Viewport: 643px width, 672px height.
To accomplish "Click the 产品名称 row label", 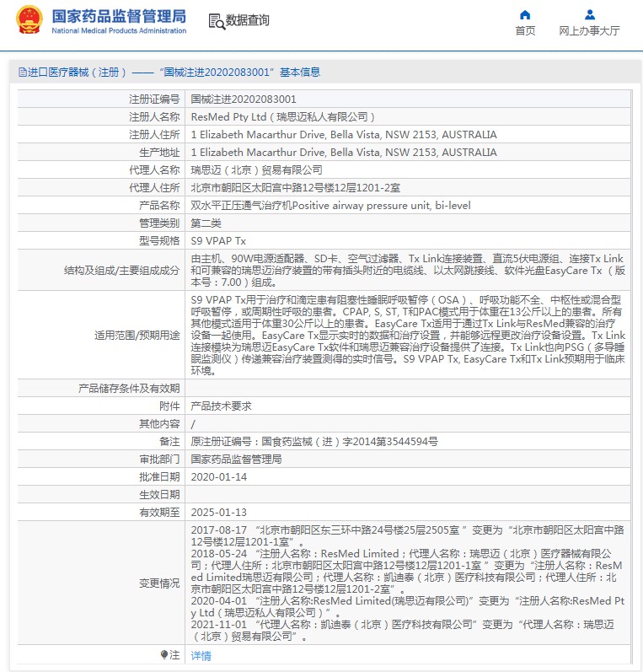I will [159, 205].
